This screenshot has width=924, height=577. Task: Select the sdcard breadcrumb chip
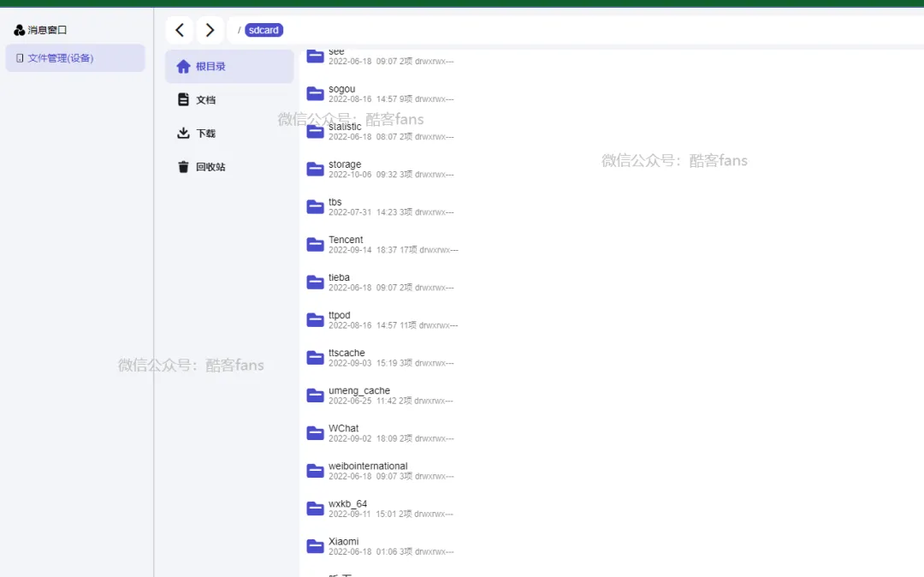264,30
